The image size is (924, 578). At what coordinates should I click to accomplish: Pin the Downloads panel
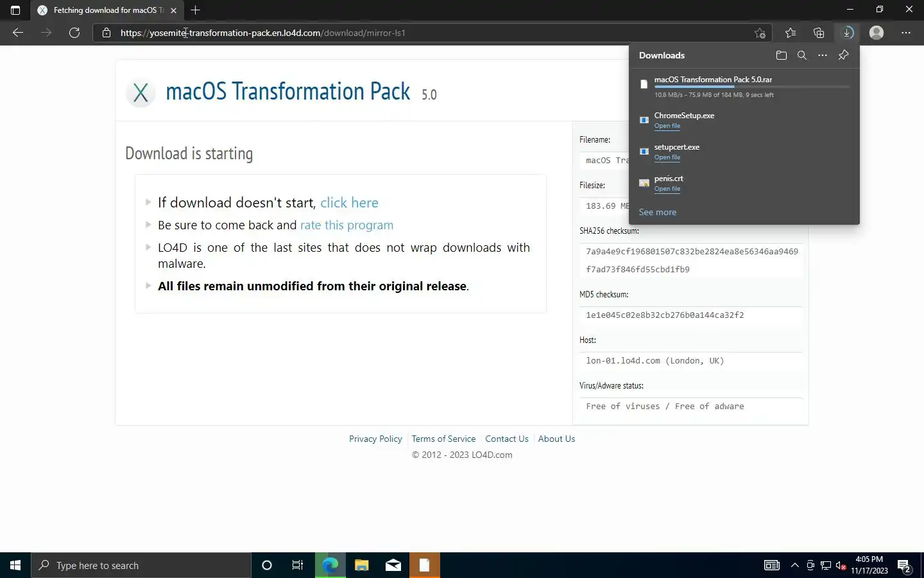tap(844, 55)
